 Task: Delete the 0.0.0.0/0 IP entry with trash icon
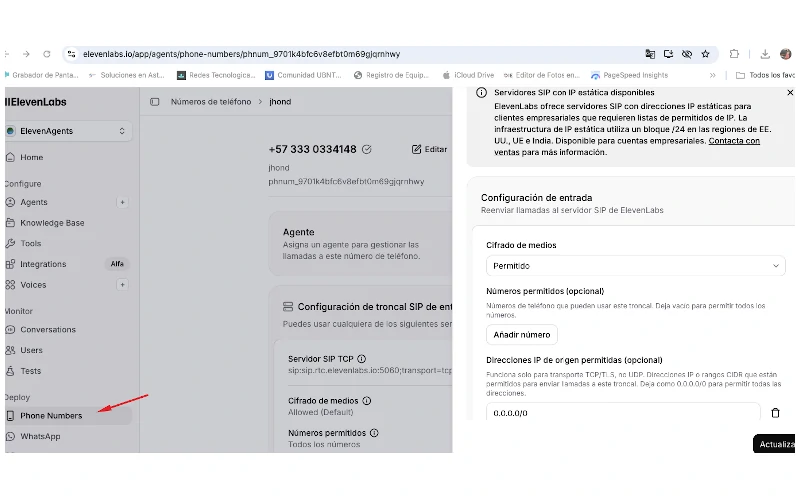(775, 413)
